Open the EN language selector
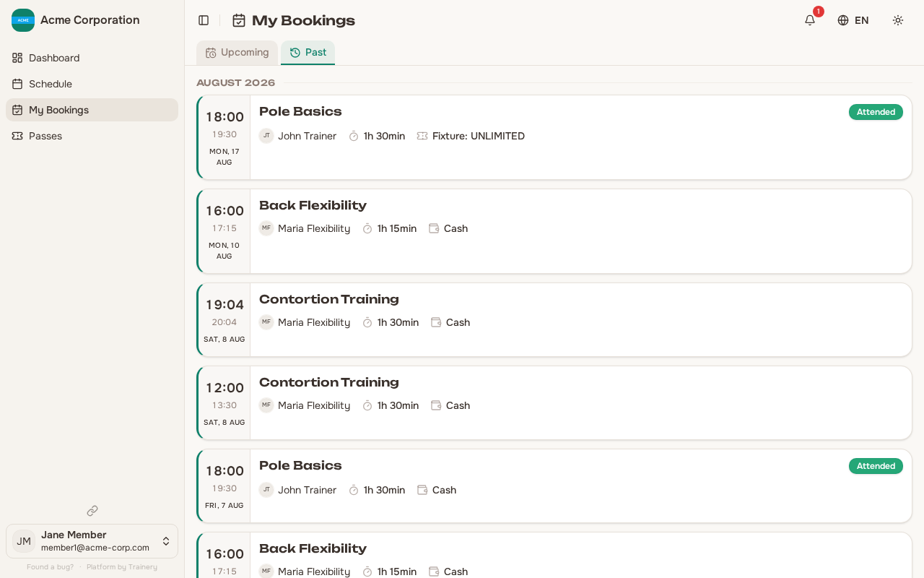 [853, 20]
